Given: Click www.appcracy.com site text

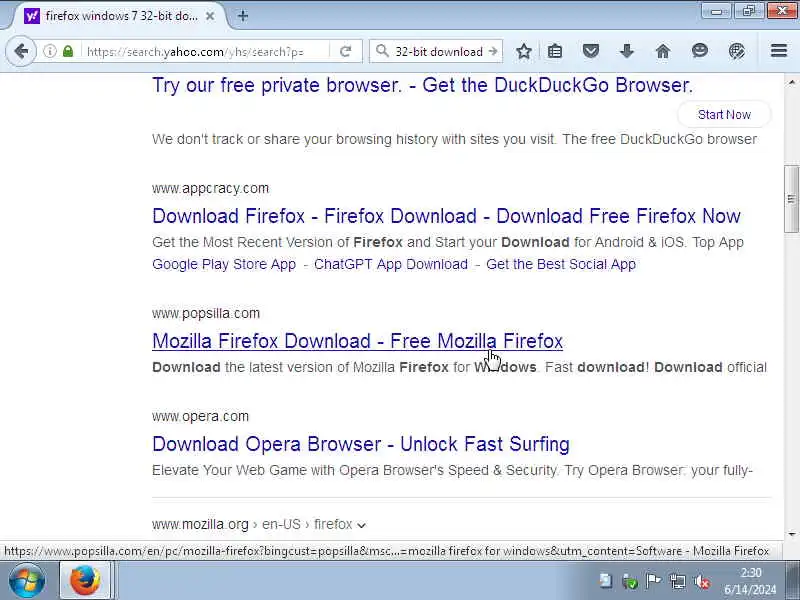Looking at the screenshot, I should 210,188.
